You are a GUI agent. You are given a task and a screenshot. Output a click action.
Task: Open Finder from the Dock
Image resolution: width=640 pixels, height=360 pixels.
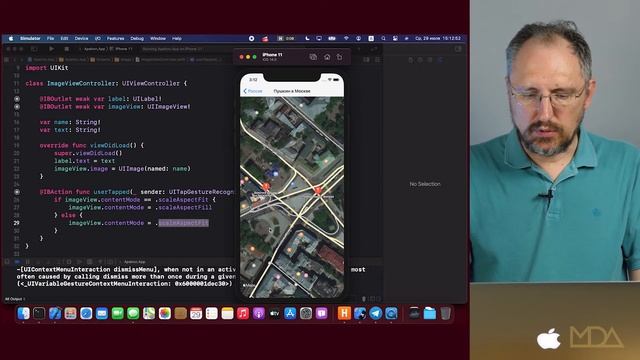(x=23, y=313)
